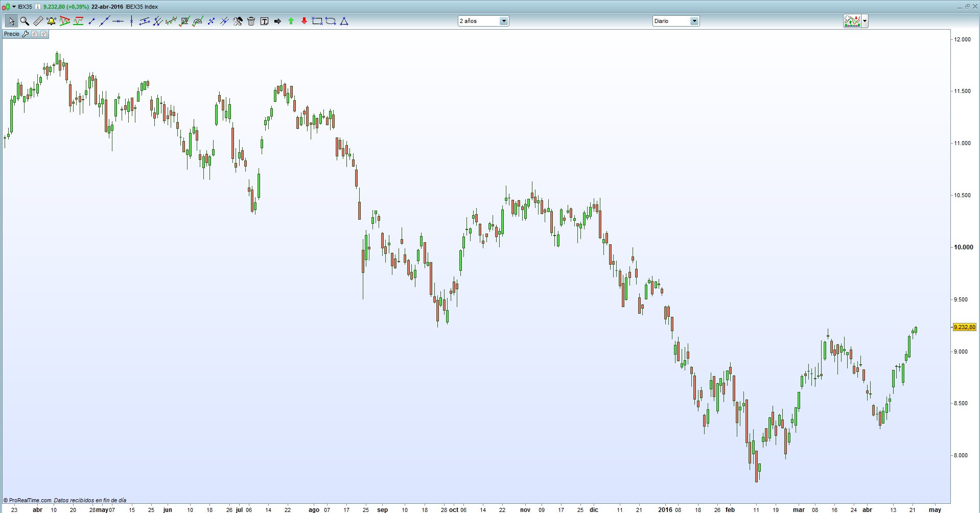The image size is (980, 513).
Task: Show IBX35 instrument information
Action: 37,7
